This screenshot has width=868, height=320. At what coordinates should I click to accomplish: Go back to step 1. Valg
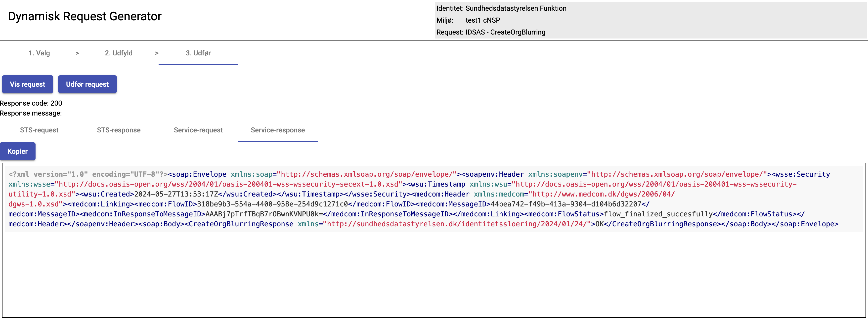[x=39, y=53]
